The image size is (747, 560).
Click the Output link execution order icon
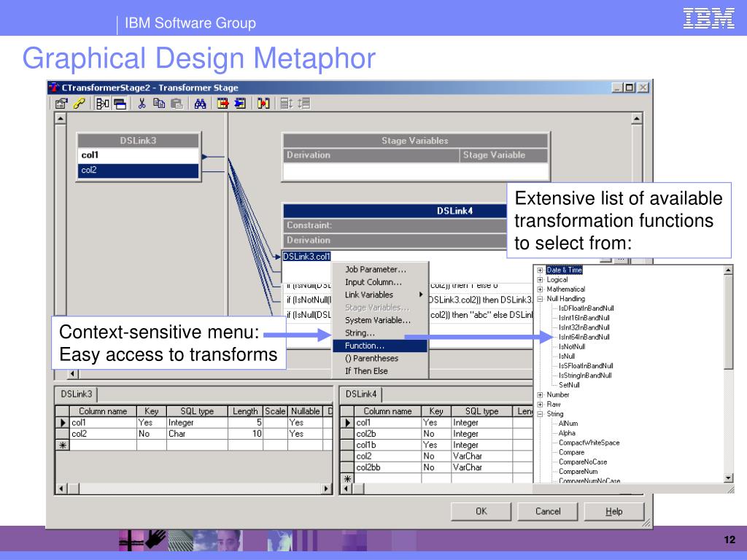(x=304, y=104)
